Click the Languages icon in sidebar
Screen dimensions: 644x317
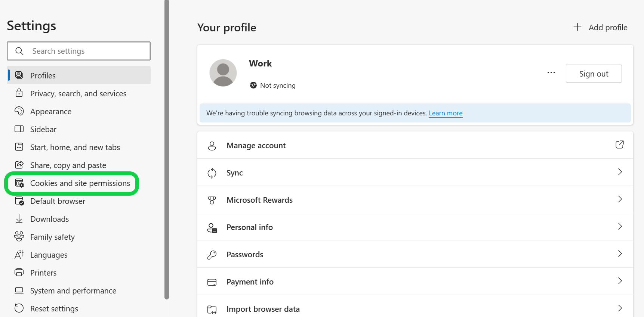(x=19, y=254)
